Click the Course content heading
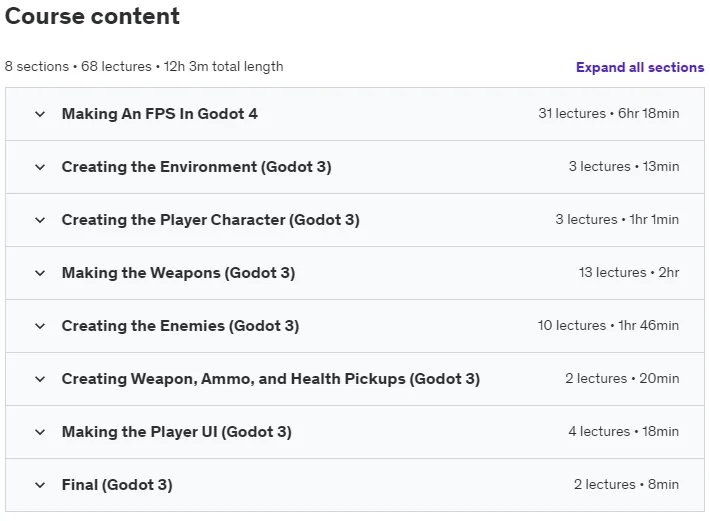This screenshot has height=521, width=710. tap(92, 16)
